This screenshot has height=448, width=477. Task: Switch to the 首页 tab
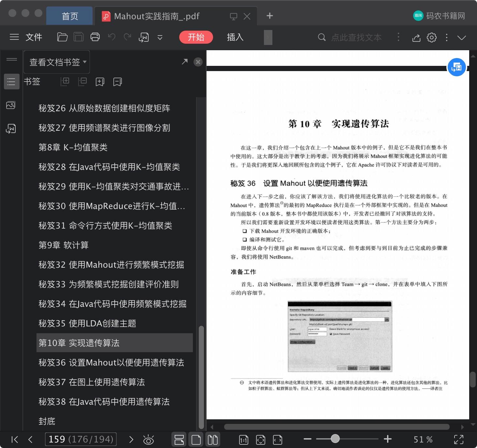pyautogui.click(x=69, y=16)
